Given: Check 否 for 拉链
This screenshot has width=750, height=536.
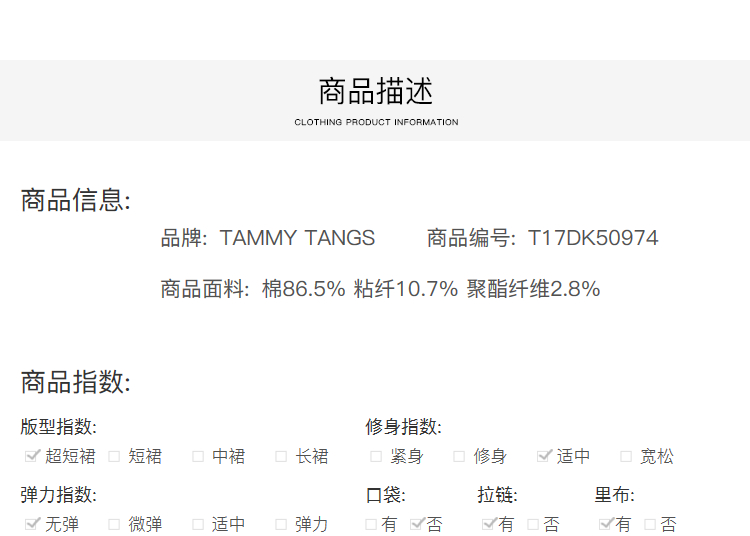Looking at the screenshot, I should click(x=534, y=524).
